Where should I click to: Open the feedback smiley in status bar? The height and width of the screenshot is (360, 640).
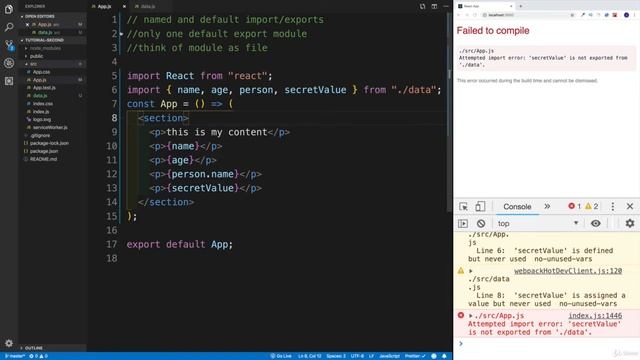point(434,356)
